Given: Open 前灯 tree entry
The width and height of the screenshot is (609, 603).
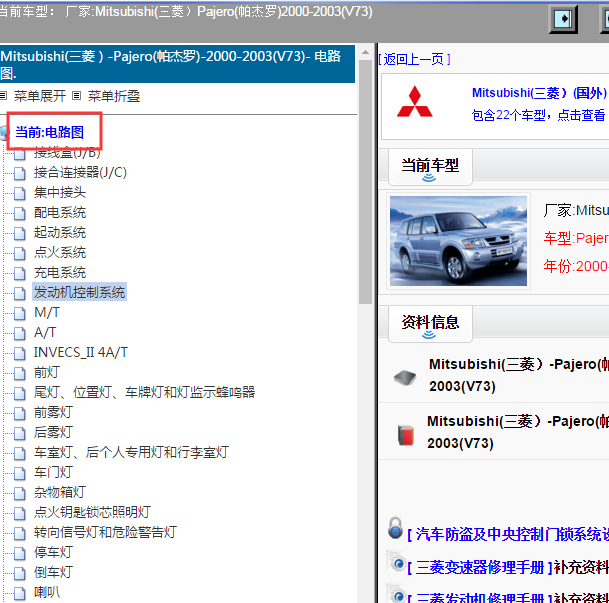Looking at the screenshot, I should (47, 372).
